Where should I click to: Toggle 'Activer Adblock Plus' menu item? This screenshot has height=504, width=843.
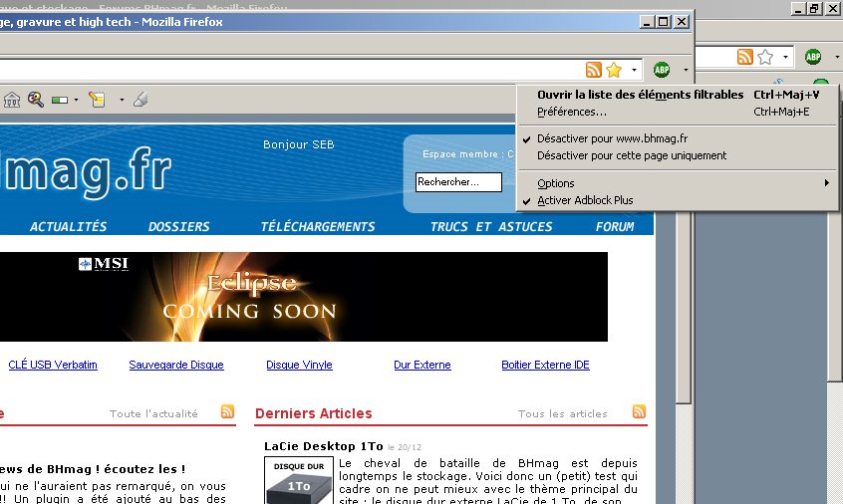click(678, 200)
